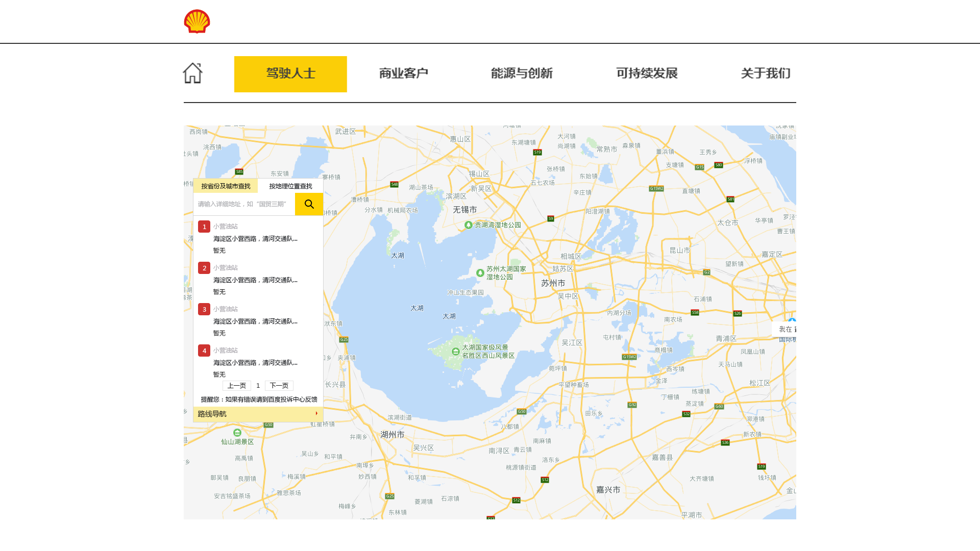Switch to 按省份及城市查找 tab
Viewport: 980px width, 551px height.
(x=226, y=186)
